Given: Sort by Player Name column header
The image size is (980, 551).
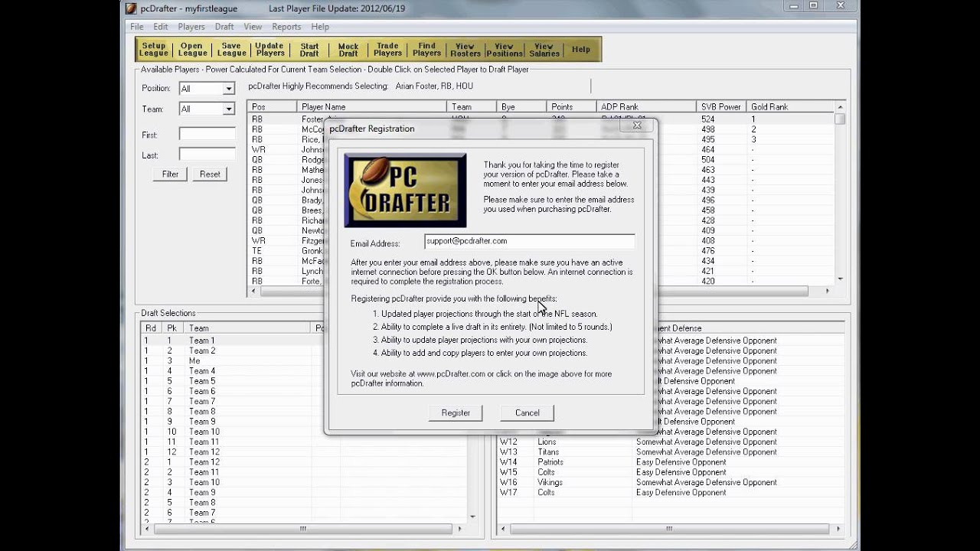Looking at the screenshot, I should pos(371,107).
